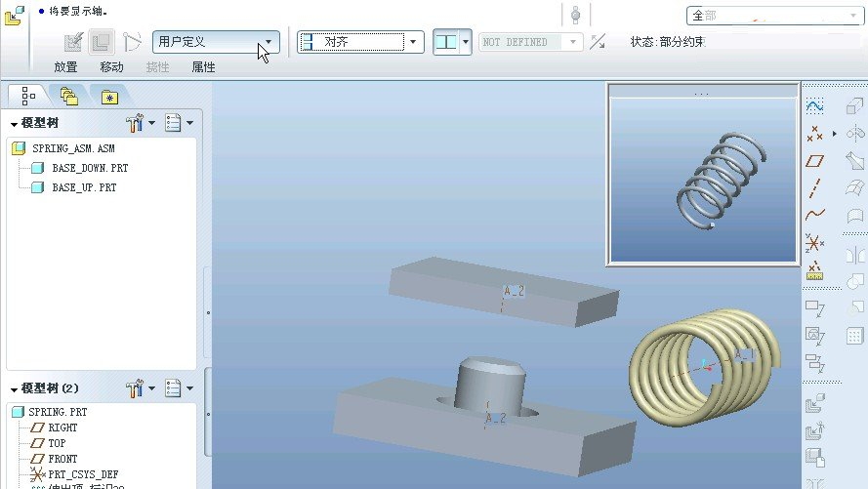Click the first annotation feature icon
Image resolution: width=868 pixels, height=489 pixels.
[815, 308]
